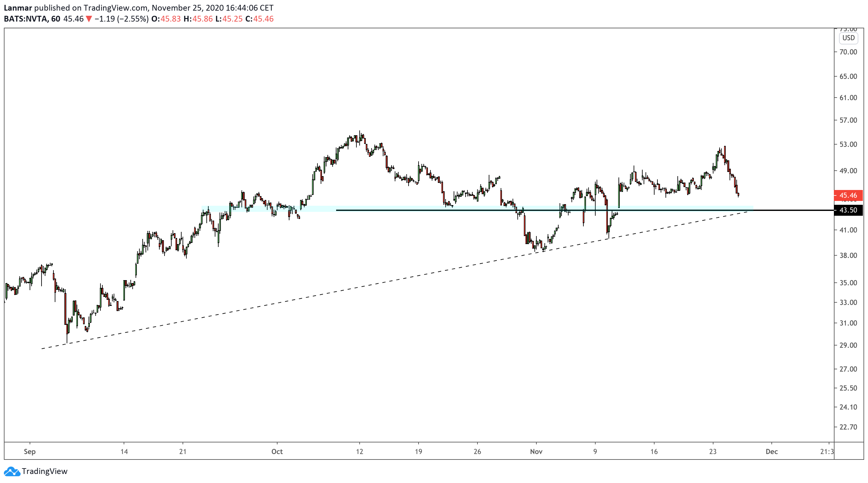Viewport: 868px width, 483px height.
Task: Click the 33.00 price axis label
Action: click(x=848, y=302)
